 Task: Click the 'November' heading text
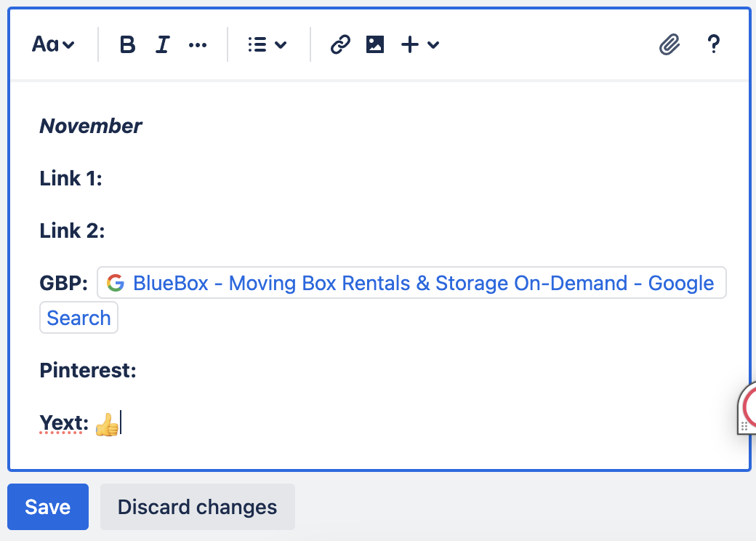pos(91,126)
